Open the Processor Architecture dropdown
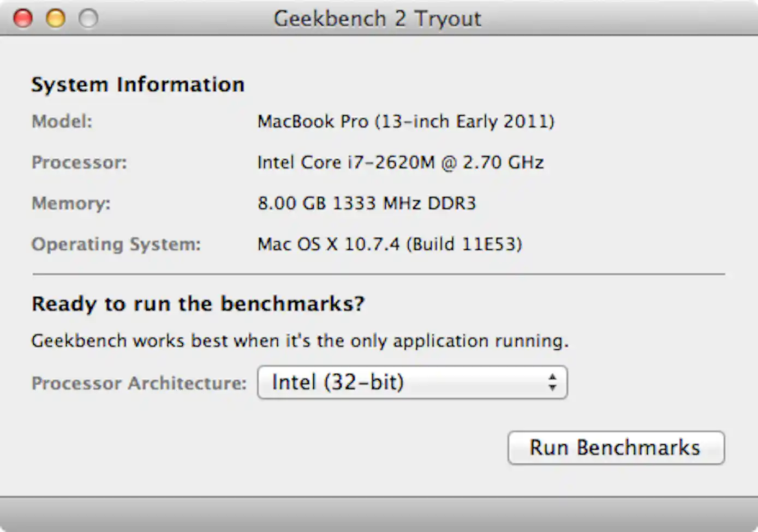Image resolution: width=758 pixels, height=532 pixels. click(412, 382)
